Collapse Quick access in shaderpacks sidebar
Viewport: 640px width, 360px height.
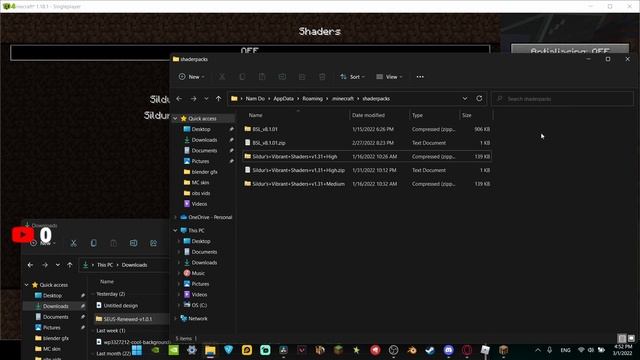pyautogui.click(x=176, y=118)
